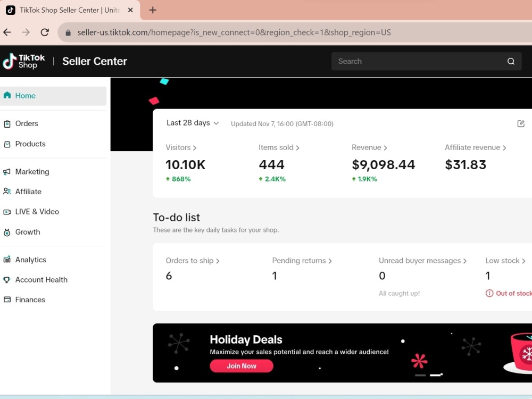Open Finances in the sidebar
Screen dimensions: 532x399
point(53,300)
